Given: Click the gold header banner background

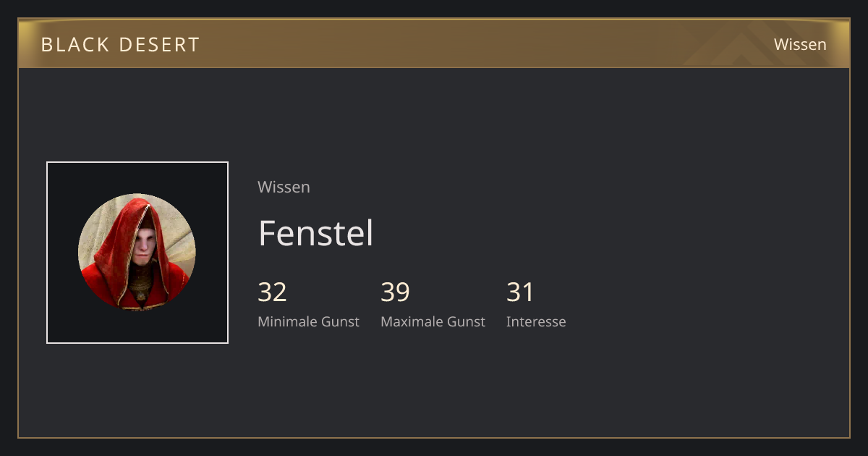Looking at the screenshot, I should pos(434,43).
